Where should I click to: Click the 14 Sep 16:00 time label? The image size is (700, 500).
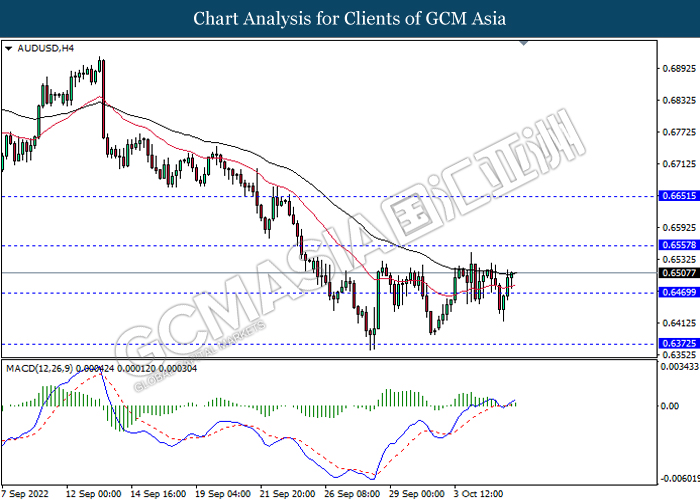point(158,494)
